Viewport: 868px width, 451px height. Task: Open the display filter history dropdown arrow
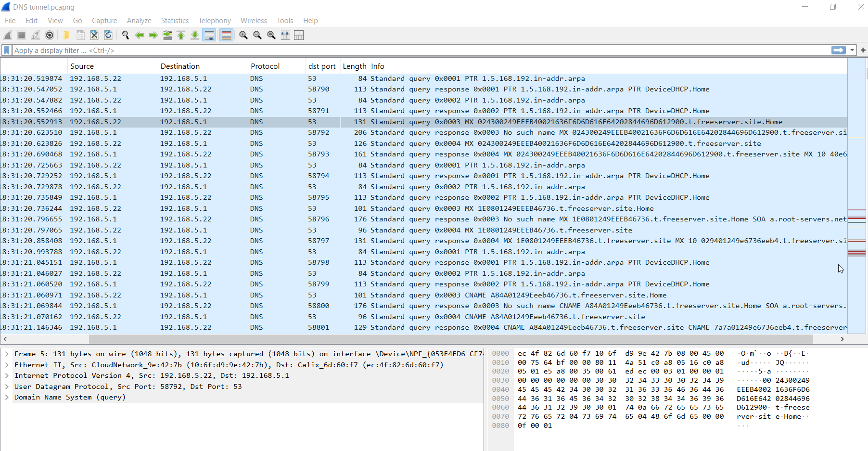[852, 50]
